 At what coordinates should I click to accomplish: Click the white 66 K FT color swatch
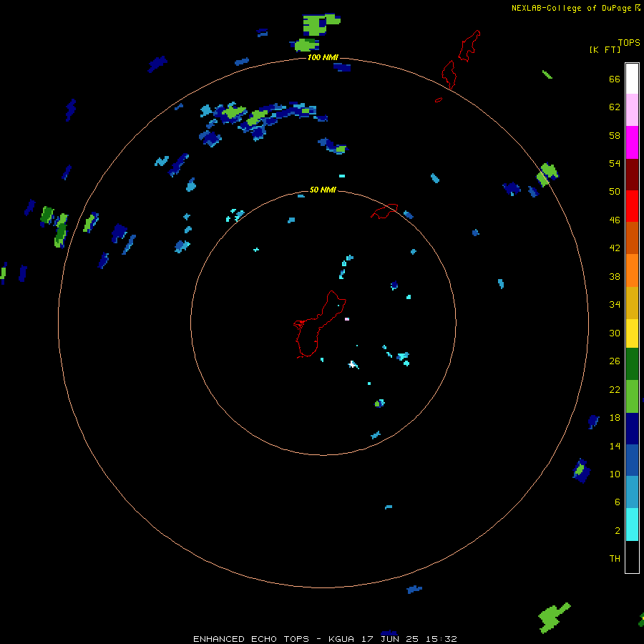[632, 79]
